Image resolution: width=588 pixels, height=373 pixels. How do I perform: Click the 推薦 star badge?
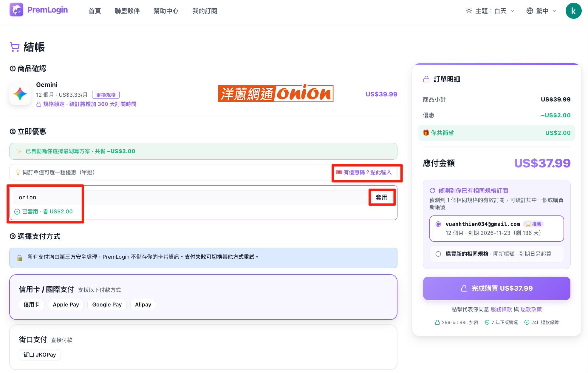pos(533,224)
